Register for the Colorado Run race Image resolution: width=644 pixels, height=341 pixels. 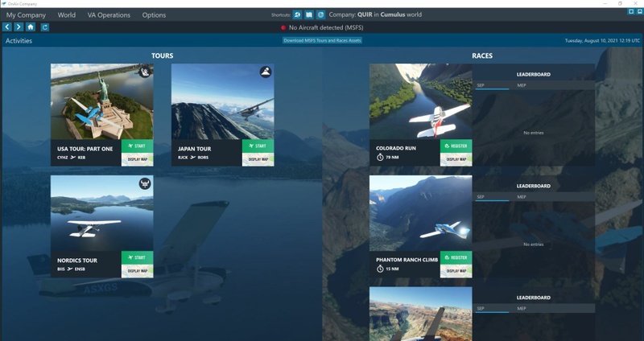click(456, 146)
